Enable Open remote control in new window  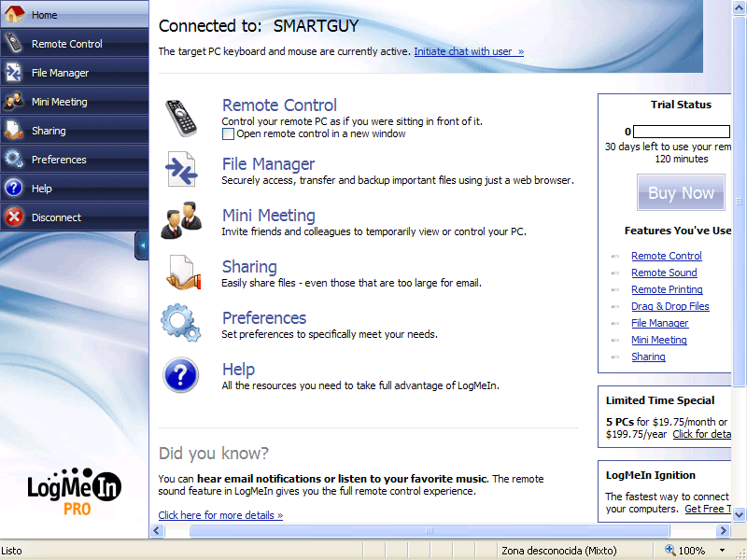click(x=228, y=134)
